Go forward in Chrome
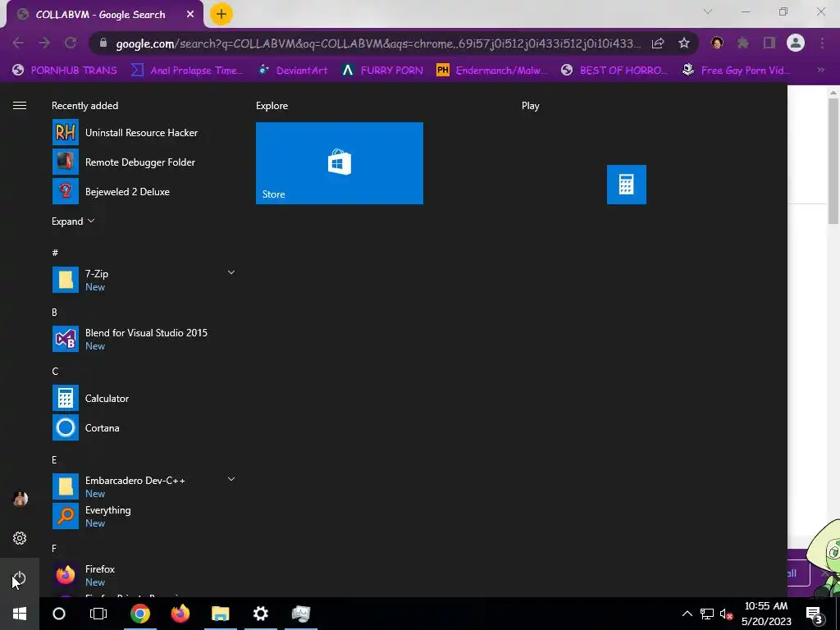 44,43
